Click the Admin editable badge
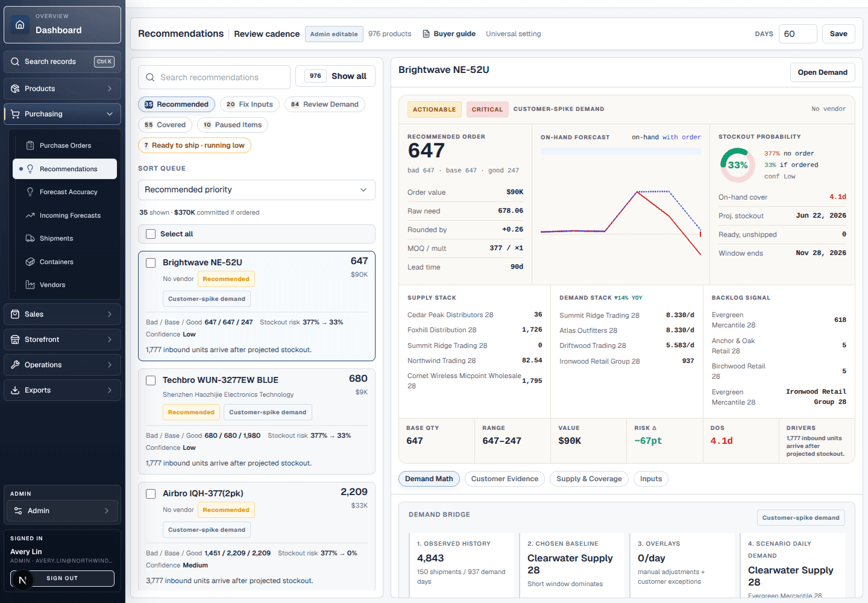This screenshot has height=603, width=868. coord(334,34)
